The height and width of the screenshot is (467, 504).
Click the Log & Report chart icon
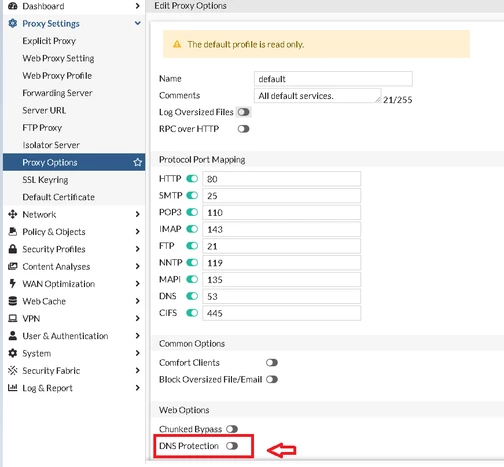pos(13,388)
